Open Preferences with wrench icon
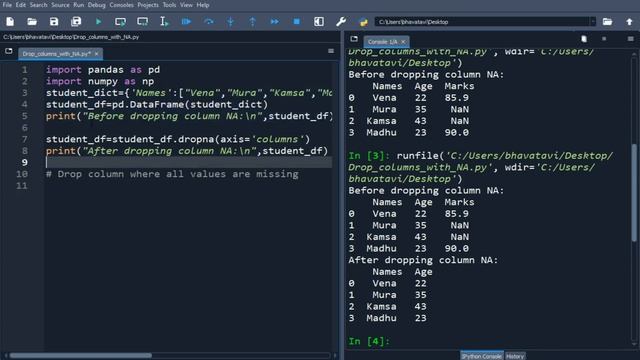 point(341,22)
